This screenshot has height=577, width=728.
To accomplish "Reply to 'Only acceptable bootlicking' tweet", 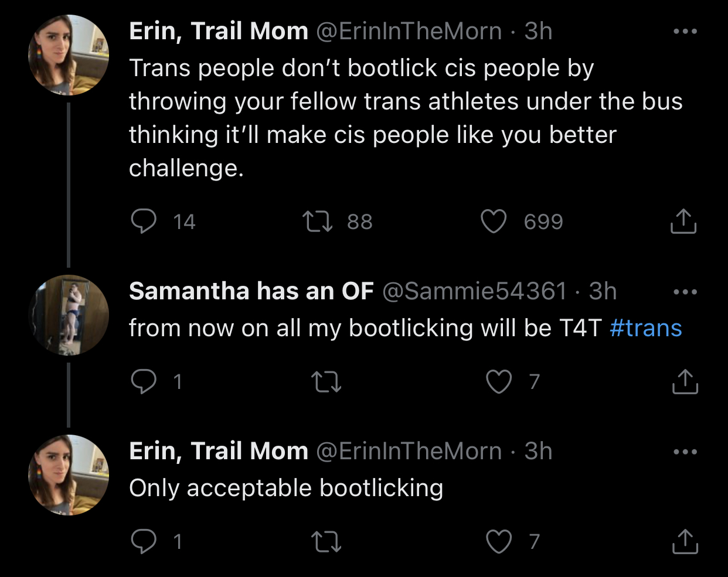I will [143, 541].
